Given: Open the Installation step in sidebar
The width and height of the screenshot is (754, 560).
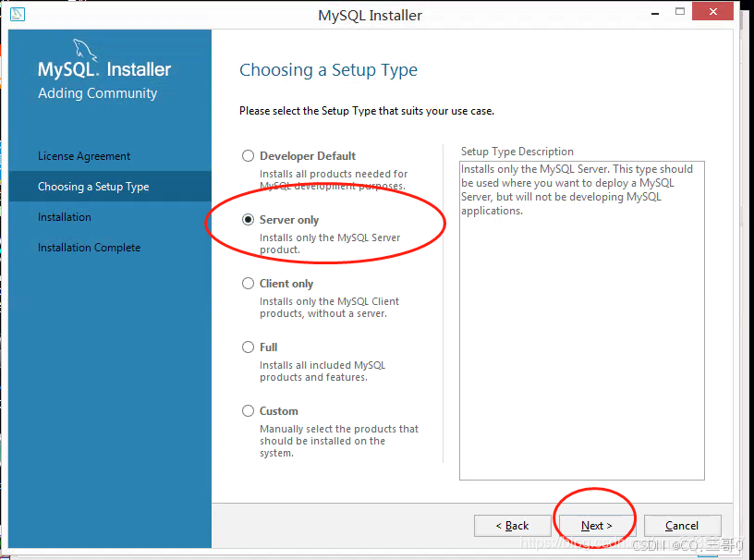Looking at the screenshot, I should tap(65, 217).
